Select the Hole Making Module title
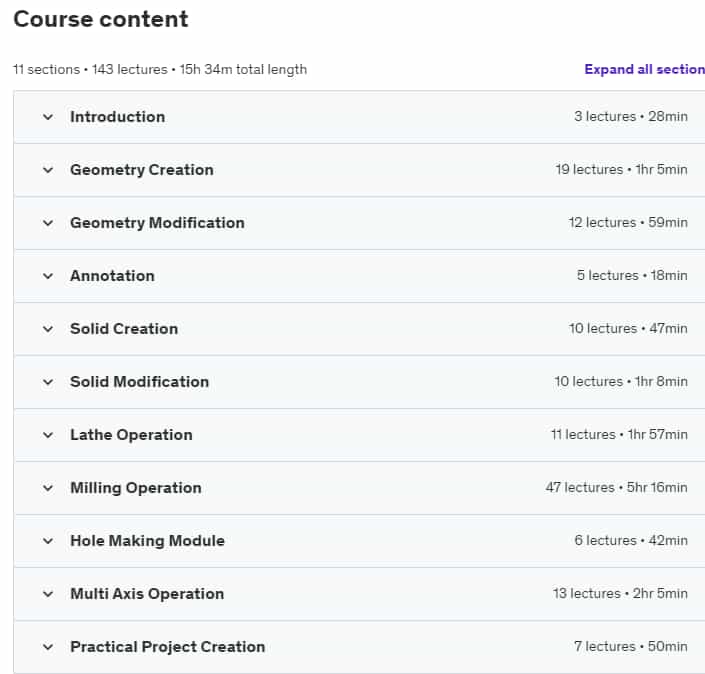The height and width of the screenshot is (674, 705). (147, 541)
